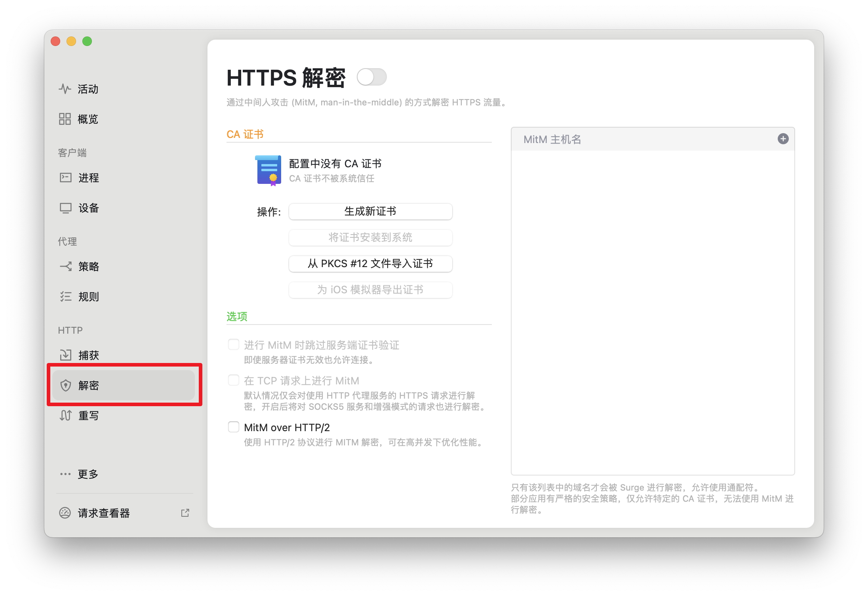Screen dimensions: 868x596
Task: Click the external-link icon beside request viewer
Action: pyautogui.click(x=185, y=513)
